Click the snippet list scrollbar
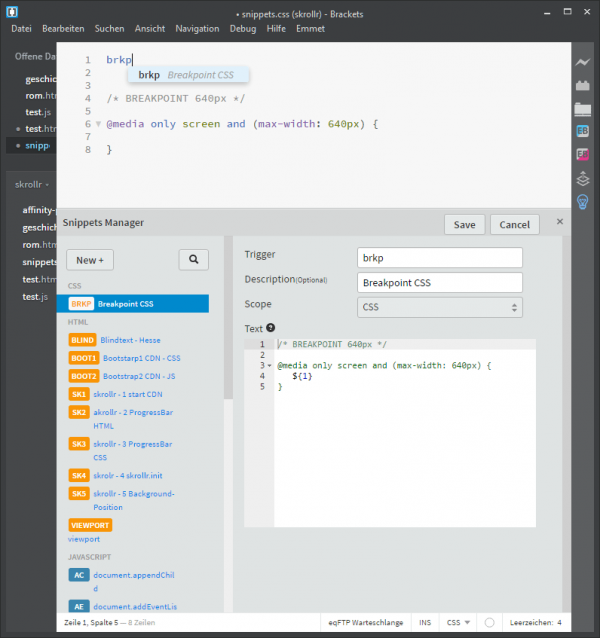This screenshot has height=638, width=600. pyautogui.click(x=228, y=317)
